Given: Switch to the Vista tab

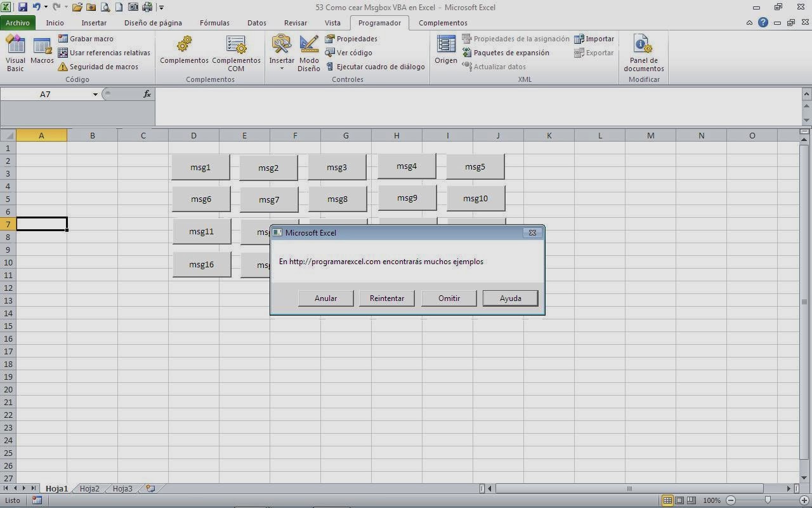Looking at the screenshot, I should coord(332,23).
